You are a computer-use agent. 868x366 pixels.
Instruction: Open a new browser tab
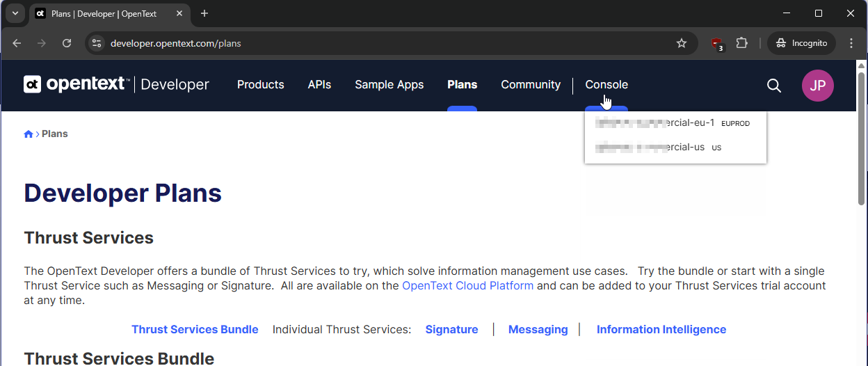point(204,14)
